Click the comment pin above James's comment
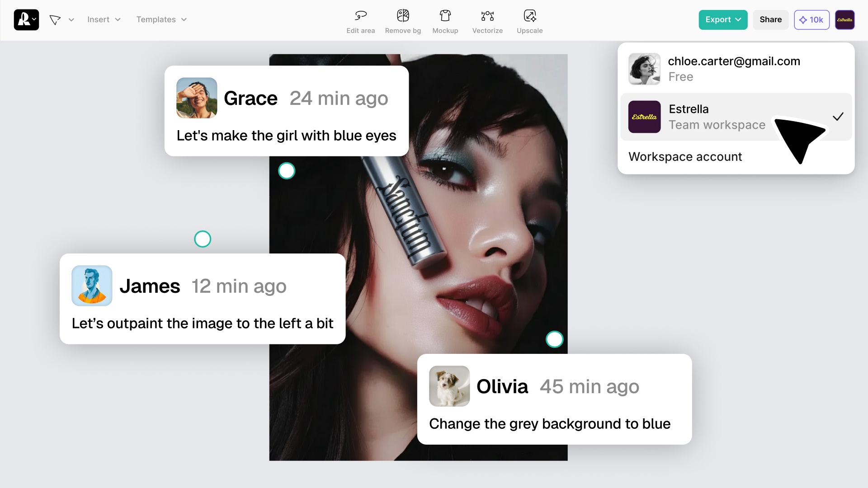The height and width of the screenshot is (488, 868). tap(203, 239)
